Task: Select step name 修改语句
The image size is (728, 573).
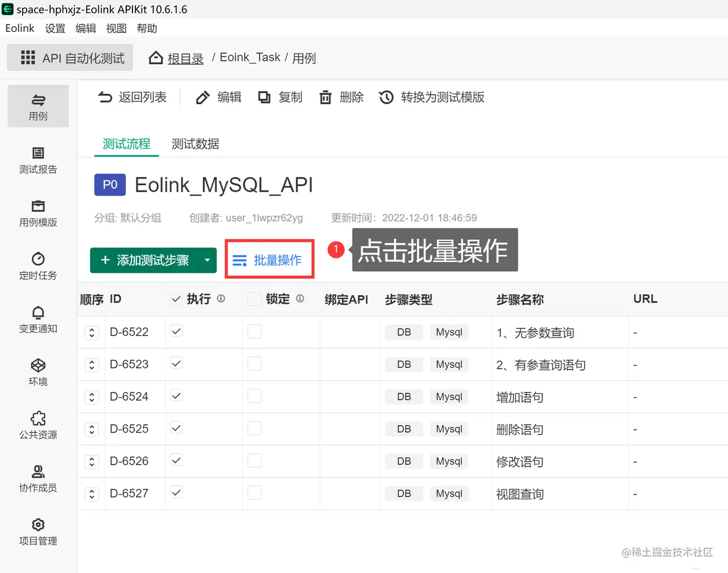Action: coord(520,462)
